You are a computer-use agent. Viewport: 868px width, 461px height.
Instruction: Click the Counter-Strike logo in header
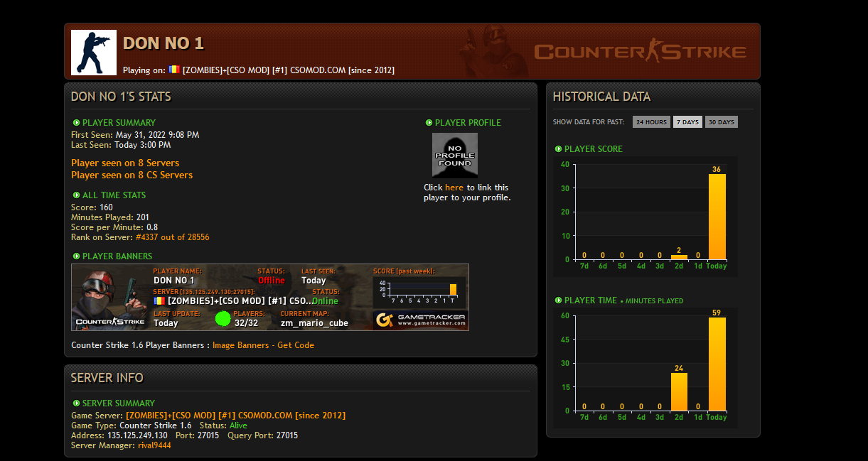click(x=640, y=52)
